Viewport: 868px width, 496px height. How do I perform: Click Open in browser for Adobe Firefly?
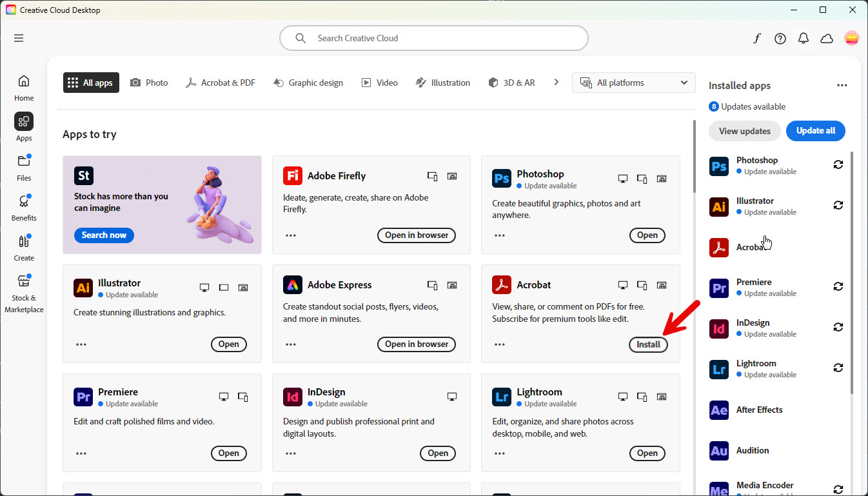(417, 235)
